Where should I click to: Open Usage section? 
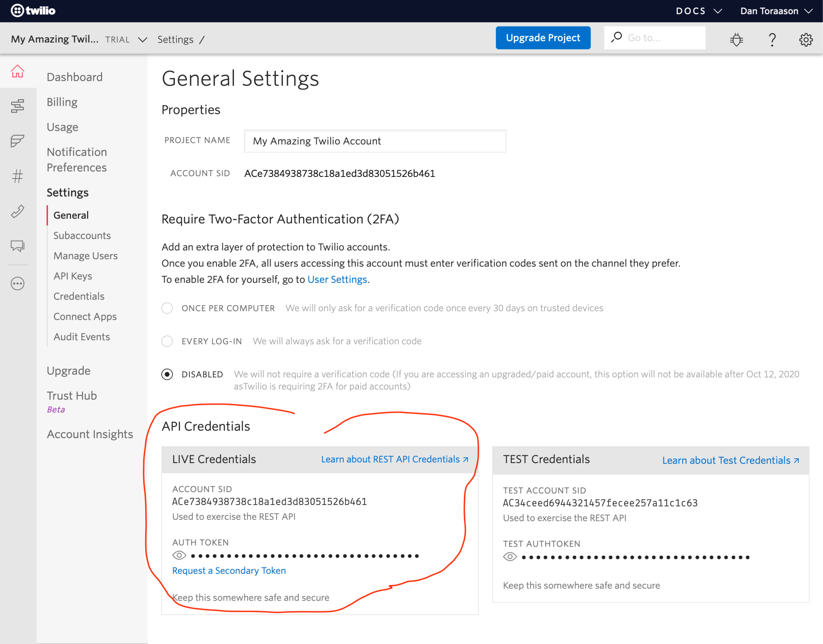point(63,127)
